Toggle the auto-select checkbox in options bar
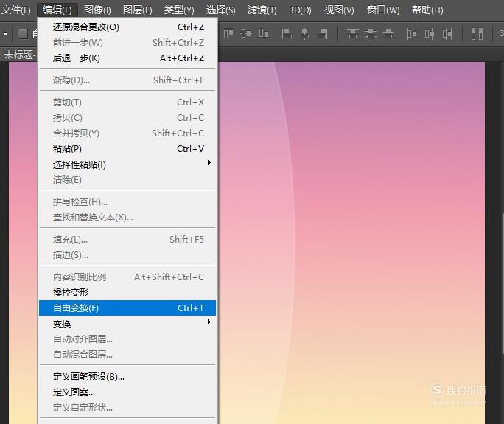The image size is (504, 424). [23, 34]
